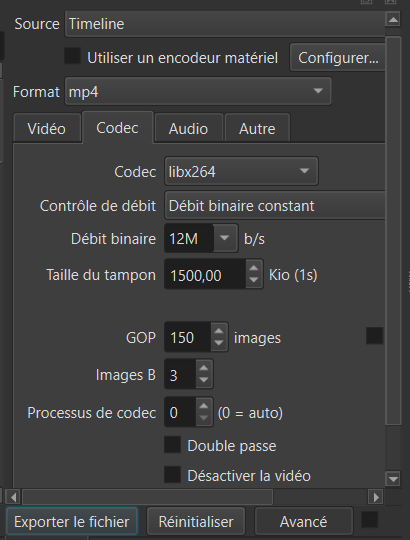Image resolution: width=410 pixels, height=540 pixels.
Task: Decrease Images B with down arrow
Action: click(x=204, y=380)
